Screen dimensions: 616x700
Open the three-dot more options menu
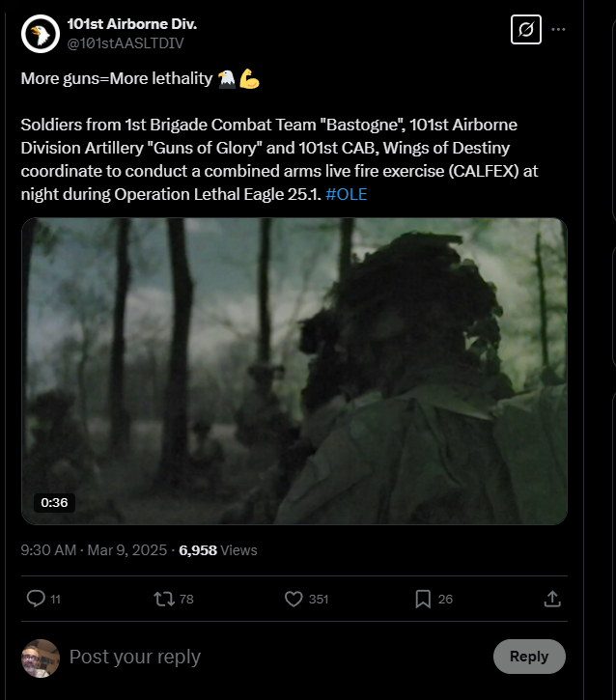point(558,30)
